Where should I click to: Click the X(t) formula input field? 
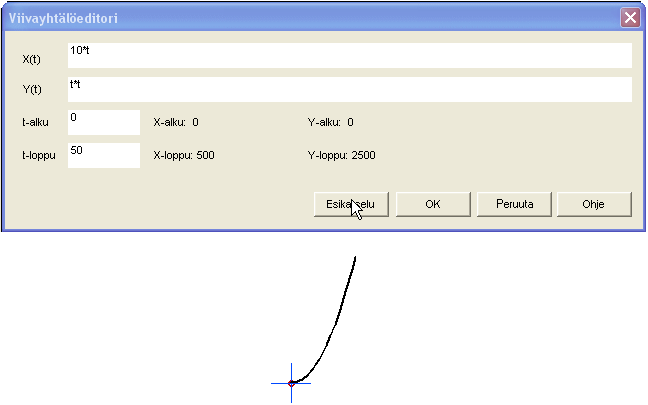click(349, 56)
